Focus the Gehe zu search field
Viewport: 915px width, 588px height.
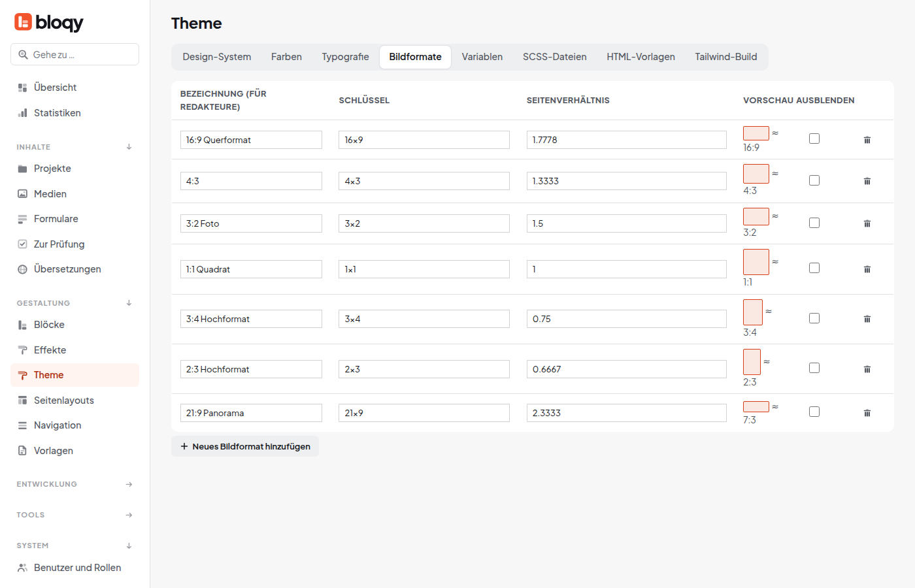75,54
